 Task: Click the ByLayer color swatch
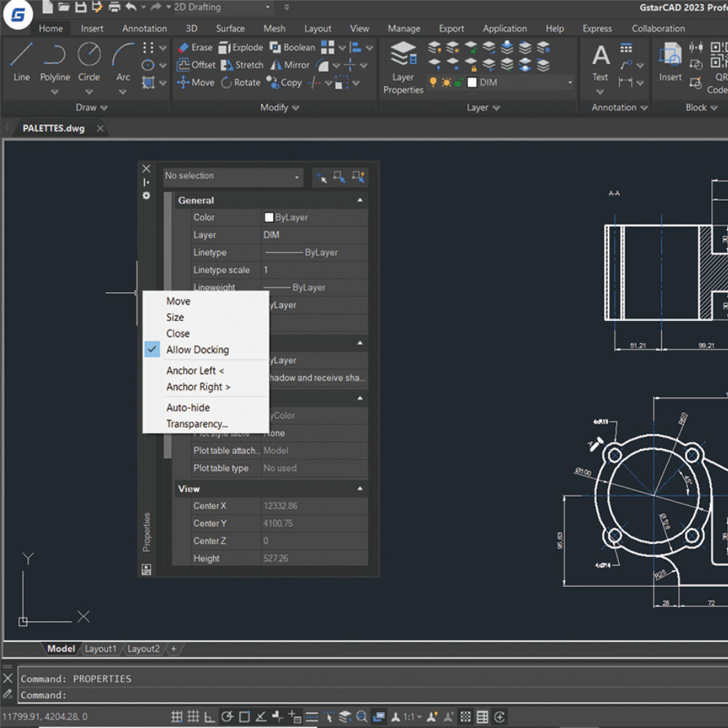pos(269,217)
